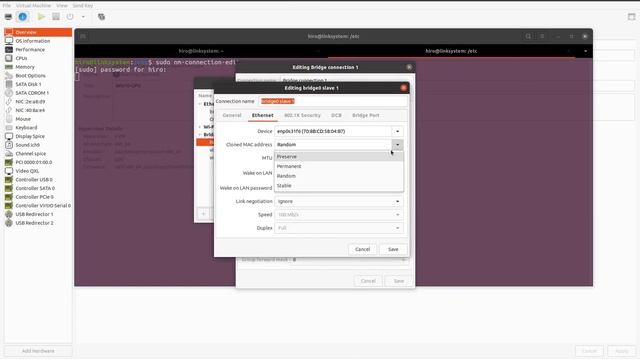Select Boot Options in hardware list
This screenshot has width=640, height=360.
(38, 76)
